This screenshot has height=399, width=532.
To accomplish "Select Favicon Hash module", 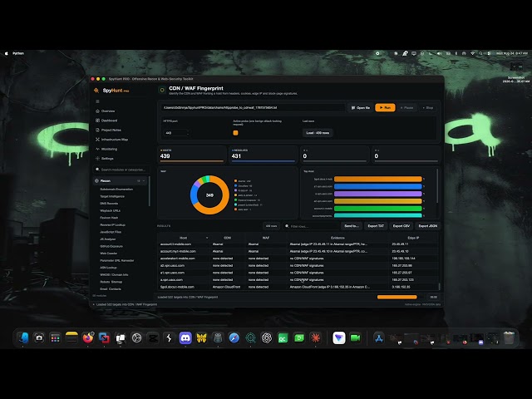I will (109, 218).
